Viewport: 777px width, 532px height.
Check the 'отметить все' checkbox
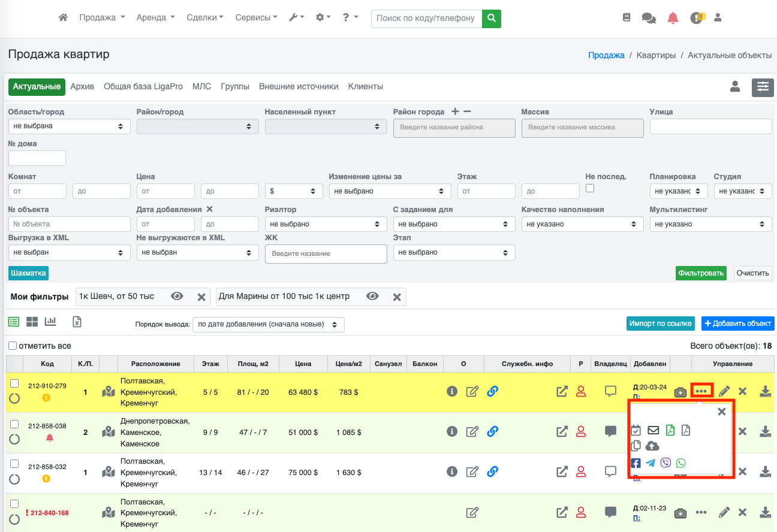pyautogui.click(x=13, y=346)
